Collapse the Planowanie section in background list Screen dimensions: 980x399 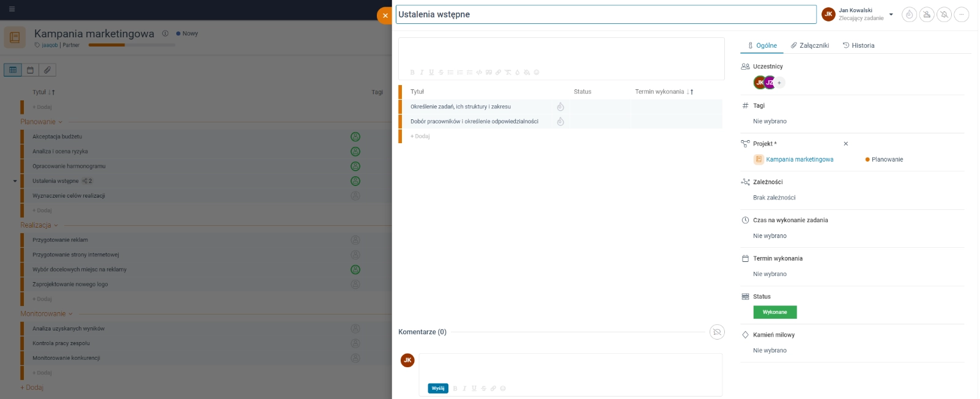click(60, 122)
